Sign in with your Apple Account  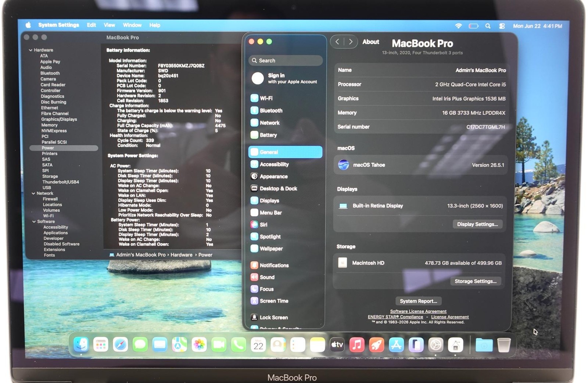pyautogui.click(x=285, y=78)
